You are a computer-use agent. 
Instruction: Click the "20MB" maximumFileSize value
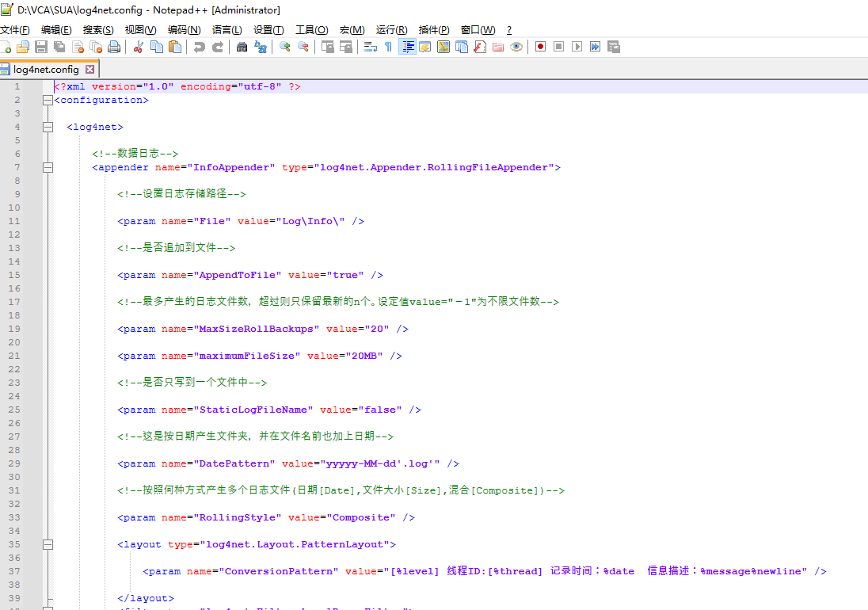[364, 356]
